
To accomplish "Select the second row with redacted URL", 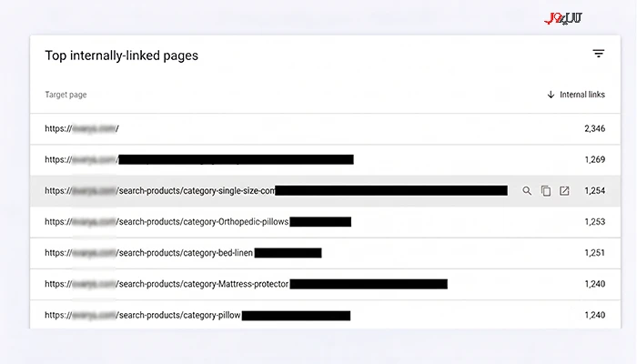I will (325, 159).
